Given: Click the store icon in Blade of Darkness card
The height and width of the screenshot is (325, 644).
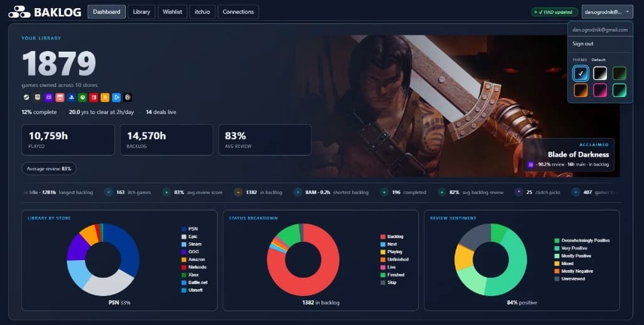Looking at the screenshot, I should point(531,164).
